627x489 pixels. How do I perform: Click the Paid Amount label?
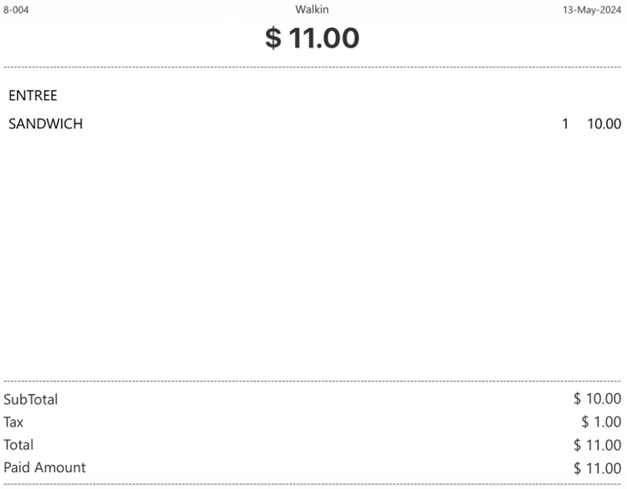click(45, 467)
